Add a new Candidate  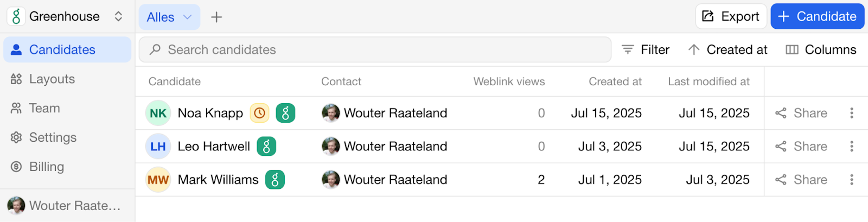[818, 16]
